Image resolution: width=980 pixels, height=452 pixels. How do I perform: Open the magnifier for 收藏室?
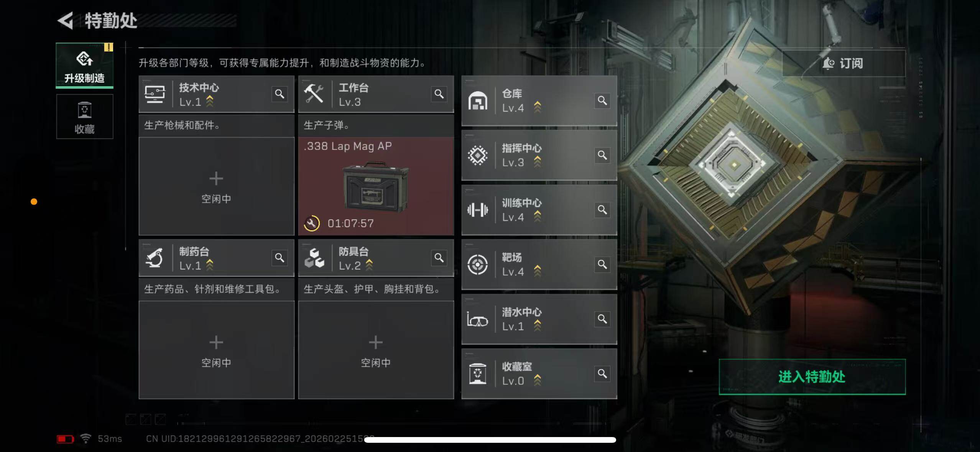coord(602,373)
